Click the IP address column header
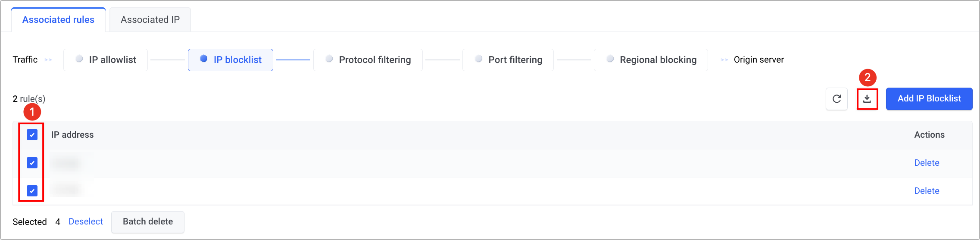The height and width of the screenshot is (240, 980). click(x=72, y=135)
